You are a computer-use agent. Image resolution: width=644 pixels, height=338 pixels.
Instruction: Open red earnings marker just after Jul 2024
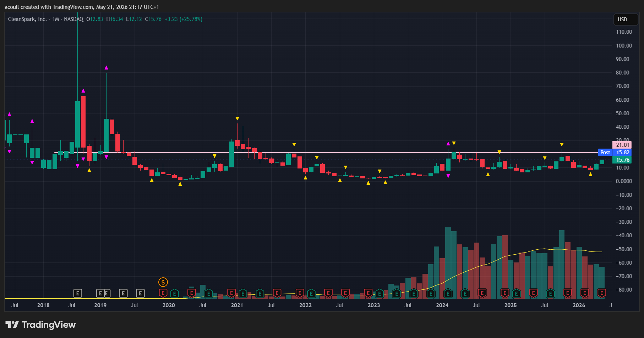482,293
